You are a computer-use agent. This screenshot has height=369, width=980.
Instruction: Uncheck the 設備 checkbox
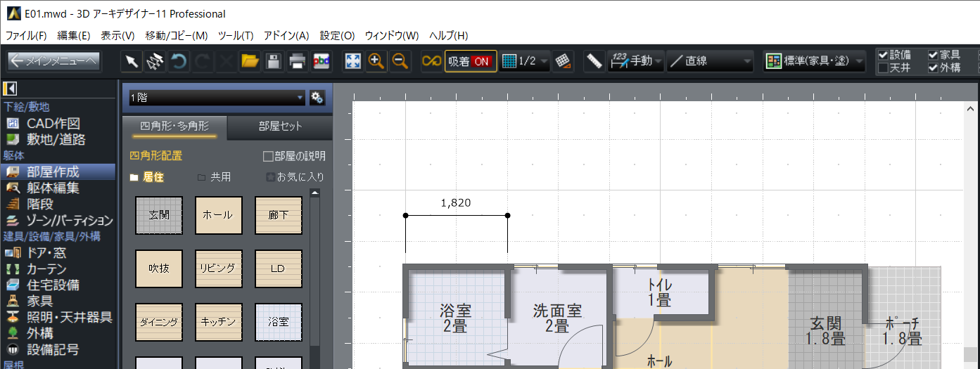(x=883, y=55)
